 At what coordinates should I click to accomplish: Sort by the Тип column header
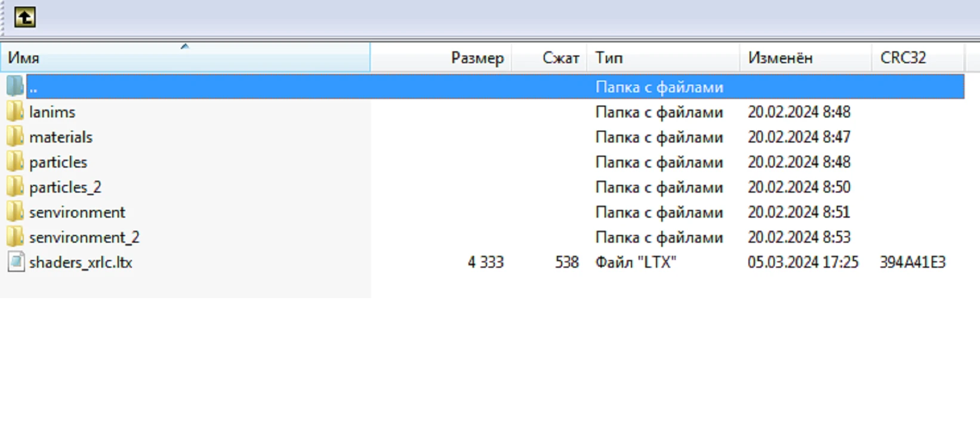(663, 58)
